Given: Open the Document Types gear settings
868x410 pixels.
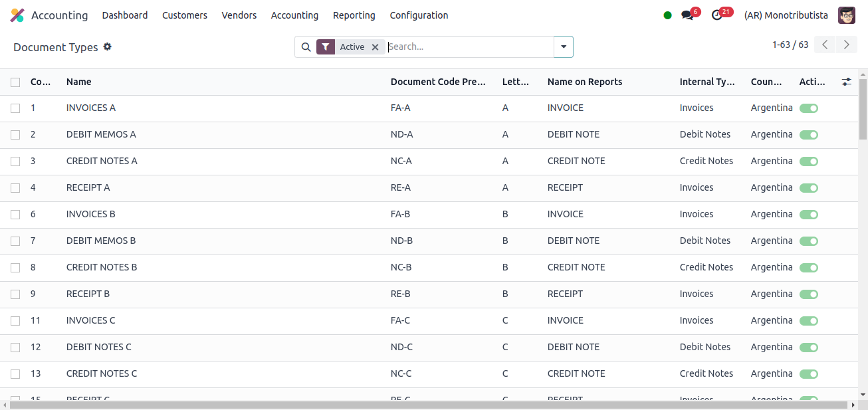Looking at the screenshot, I should pos(108,47).
